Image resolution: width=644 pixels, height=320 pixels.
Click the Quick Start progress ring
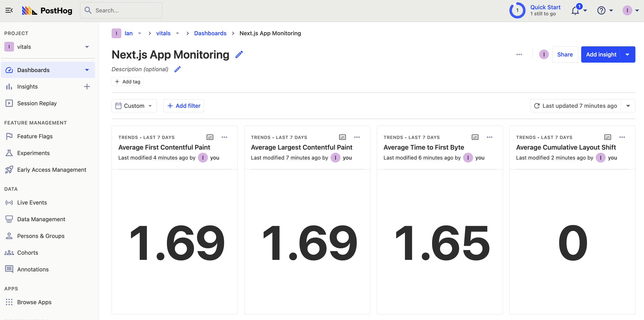[517, 10]
